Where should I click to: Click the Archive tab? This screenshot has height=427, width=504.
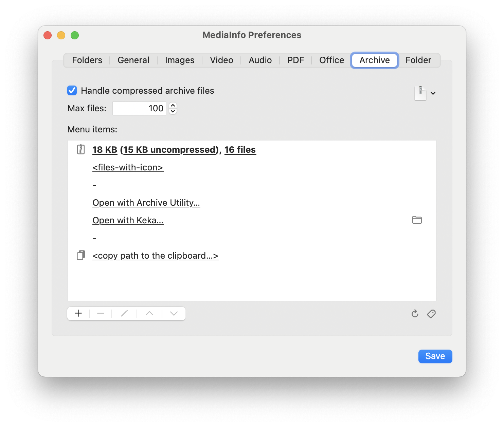point(375,60)
